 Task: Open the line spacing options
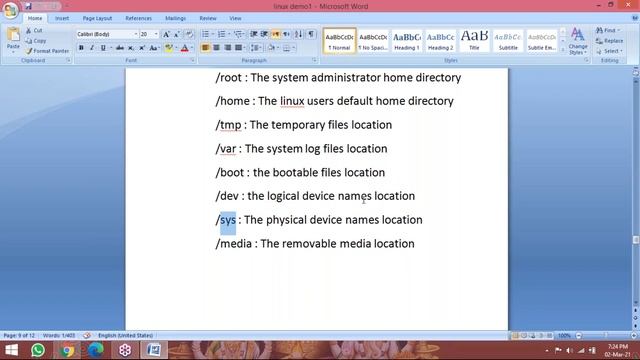coord(256,48)
